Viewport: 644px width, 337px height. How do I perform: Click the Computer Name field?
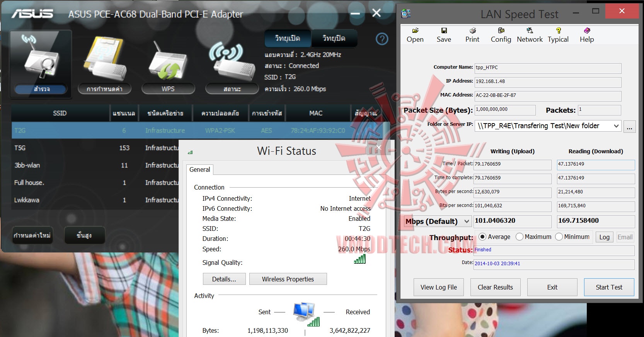[548, 68]
